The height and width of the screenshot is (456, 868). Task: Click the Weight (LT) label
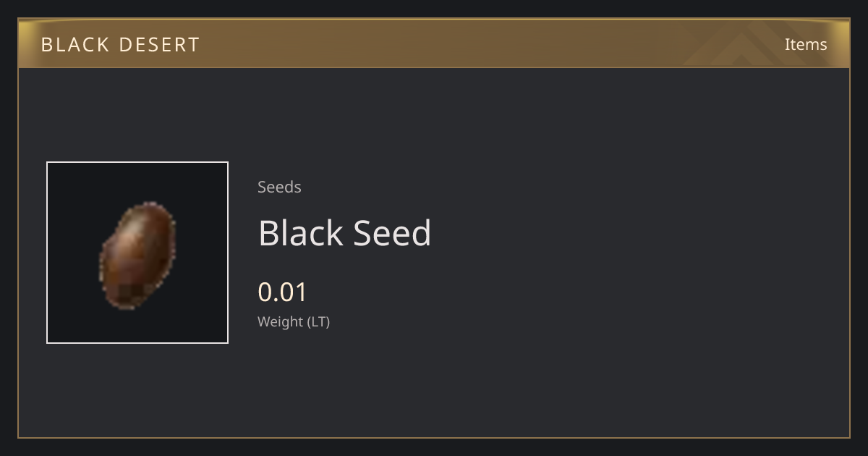pos(294,321)
